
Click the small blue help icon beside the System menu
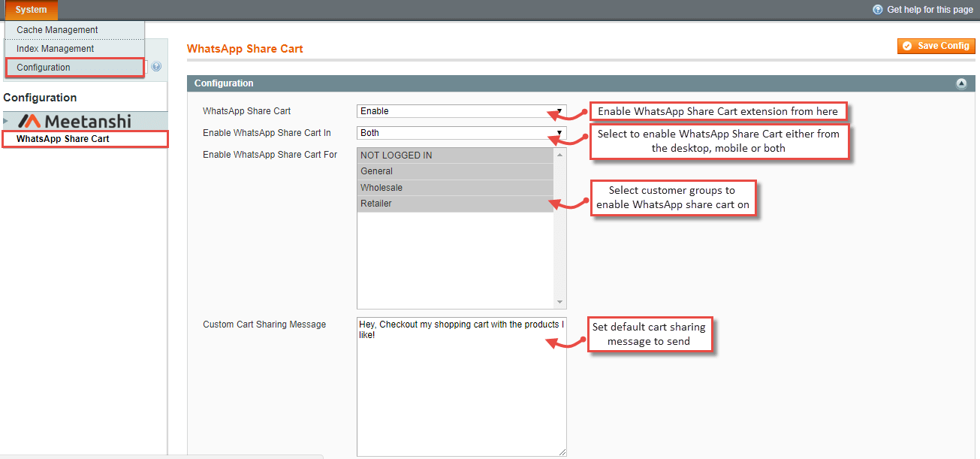click(x=156, y=67)
